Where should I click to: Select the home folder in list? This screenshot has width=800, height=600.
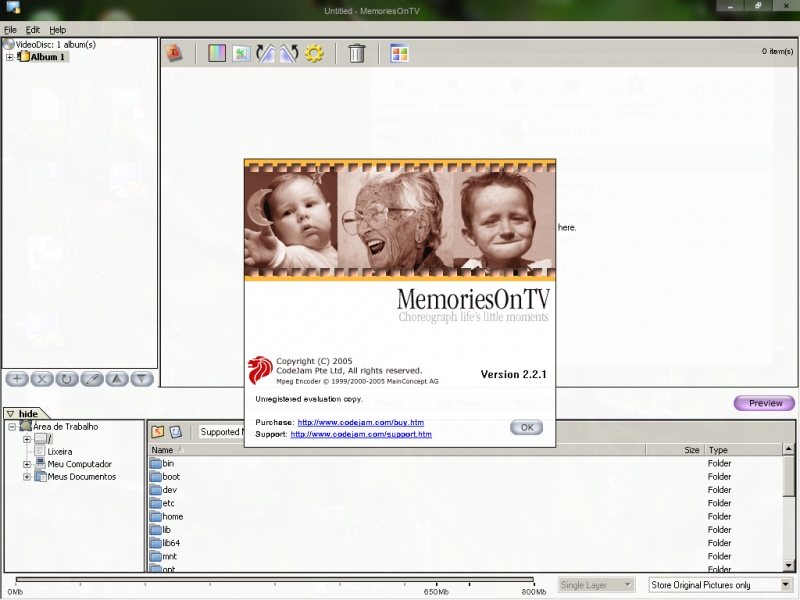[172, 516]
